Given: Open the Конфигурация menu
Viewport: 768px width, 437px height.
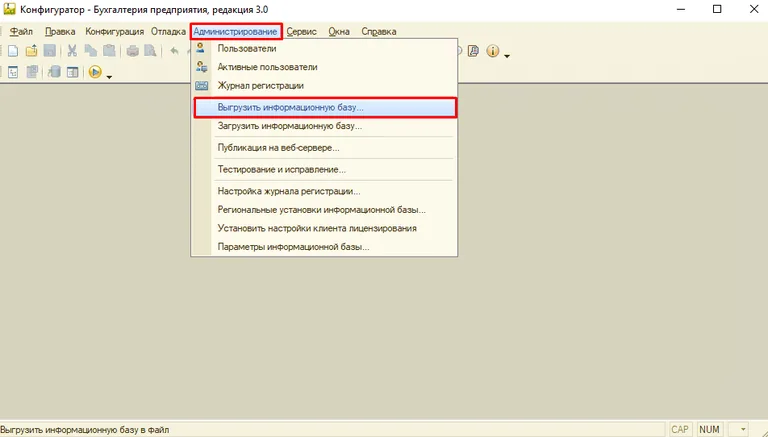Looking at the screenshot, I should click(115, 32).
